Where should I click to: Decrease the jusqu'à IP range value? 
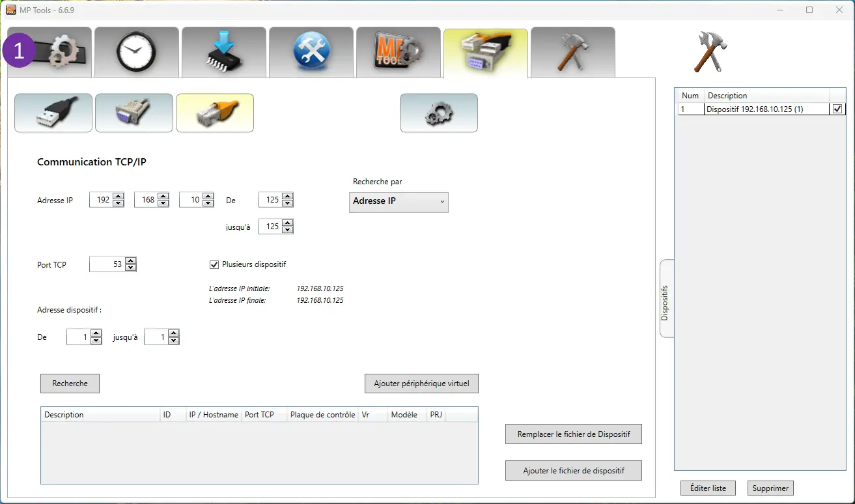(x=288, y=231)
